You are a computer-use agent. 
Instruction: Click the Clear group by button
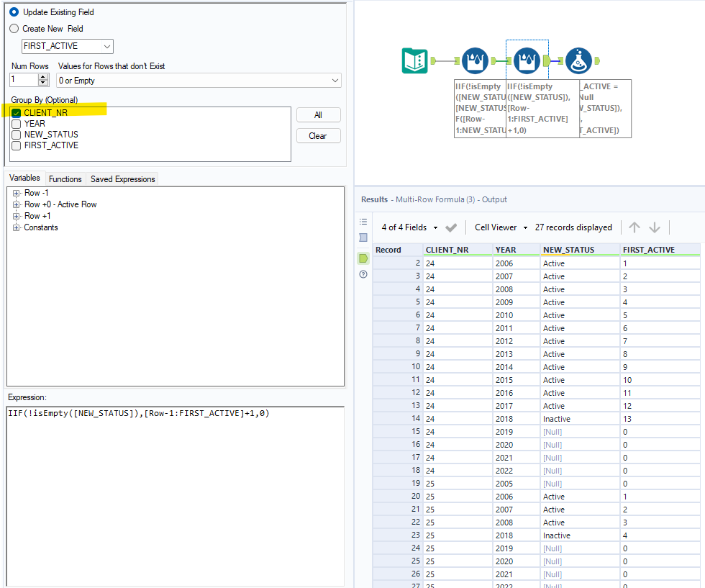pyautogui.click(x=318, y=136)
